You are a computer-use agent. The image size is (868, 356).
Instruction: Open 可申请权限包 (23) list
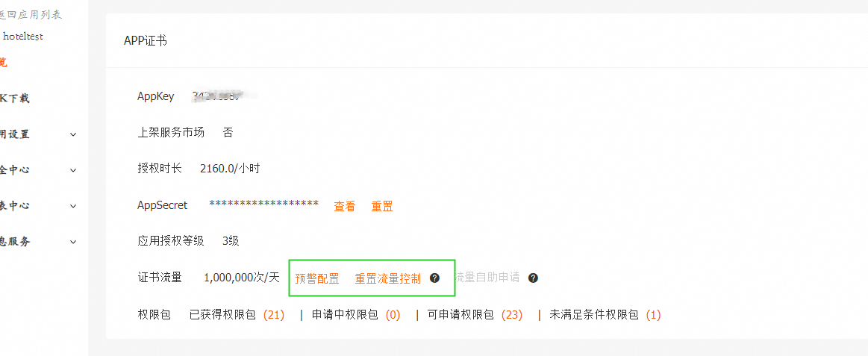point(475,315)
